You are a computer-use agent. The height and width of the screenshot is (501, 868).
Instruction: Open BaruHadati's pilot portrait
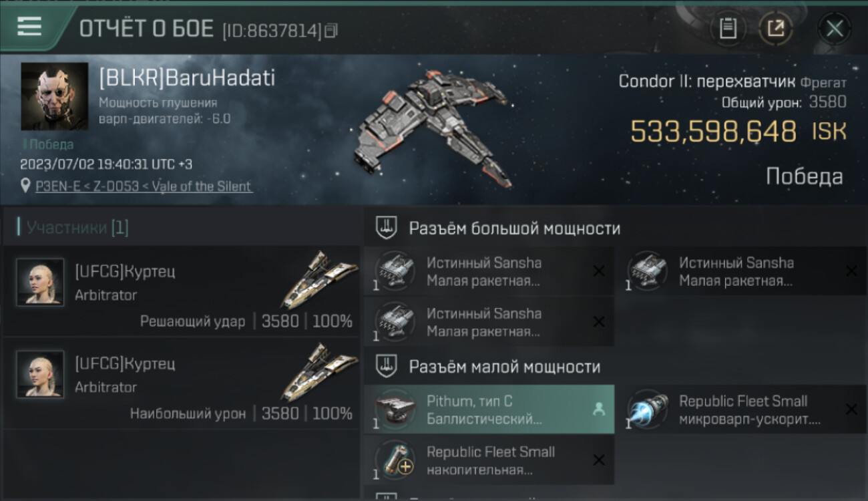pyautogui.click(x=54, y=96)
